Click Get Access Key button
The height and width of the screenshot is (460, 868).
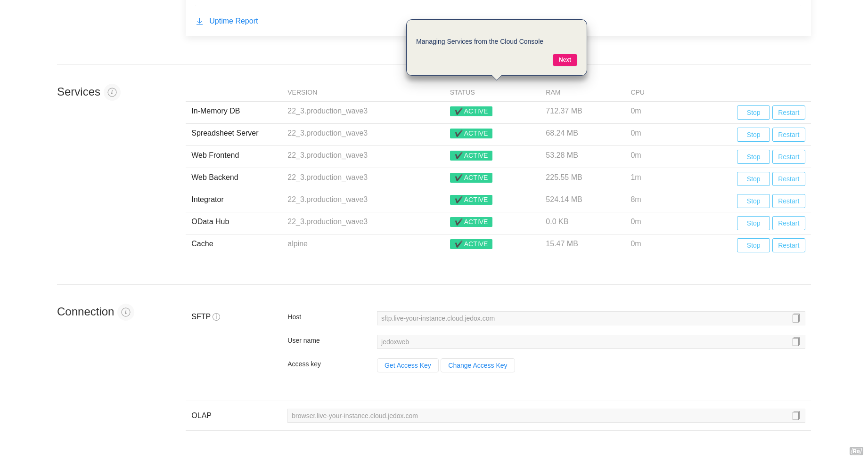(408, 365)
